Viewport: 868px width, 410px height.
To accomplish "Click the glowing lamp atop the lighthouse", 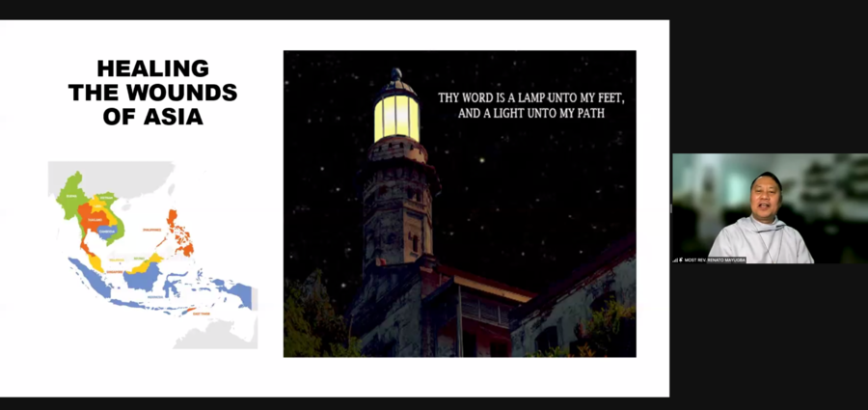I will pyautogui.click(x=396, y=118).
